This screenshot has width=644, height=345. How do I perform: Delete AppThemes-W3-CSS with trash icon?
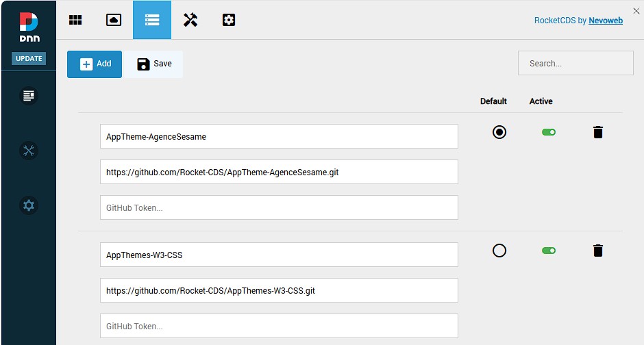[598, 251]
